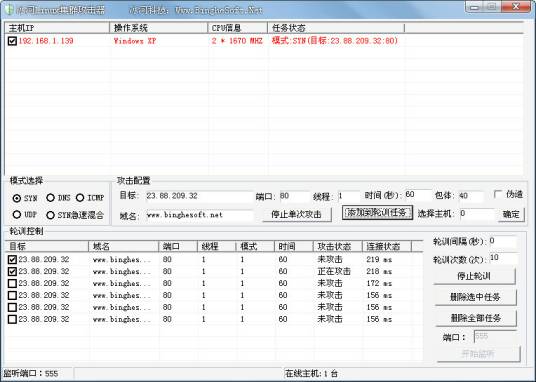Click the 线程 column header in task list
Image resolution: width=536 pixels, height=382 pixels.
[216, 246]
